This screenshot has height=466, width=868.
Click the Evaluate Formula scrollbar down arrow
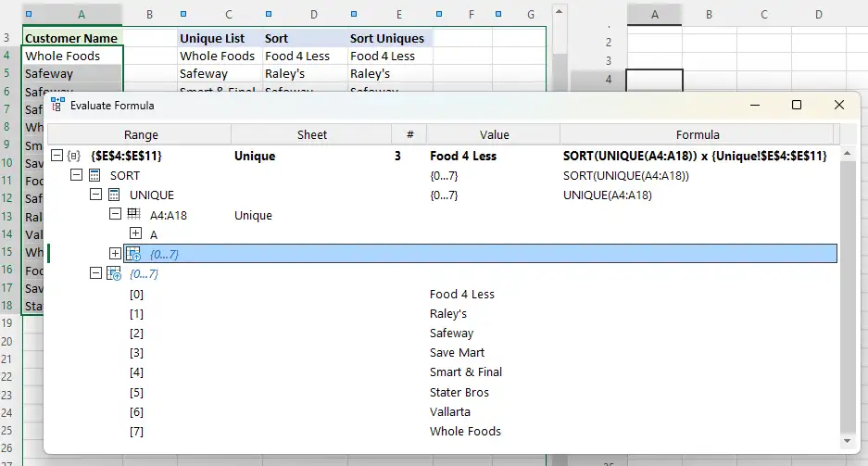pyautogui.click(x=847, y=441)
